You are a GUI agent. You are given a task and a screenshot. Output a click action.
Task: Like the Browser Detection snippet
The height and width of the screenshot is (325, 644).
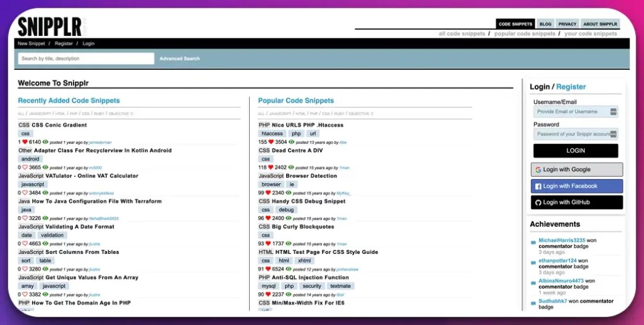[x=268, y=193]
